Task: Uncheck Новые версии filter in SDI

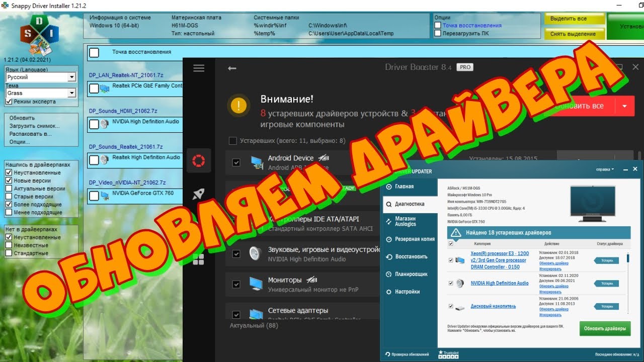Action: click(x=9, y=180)
